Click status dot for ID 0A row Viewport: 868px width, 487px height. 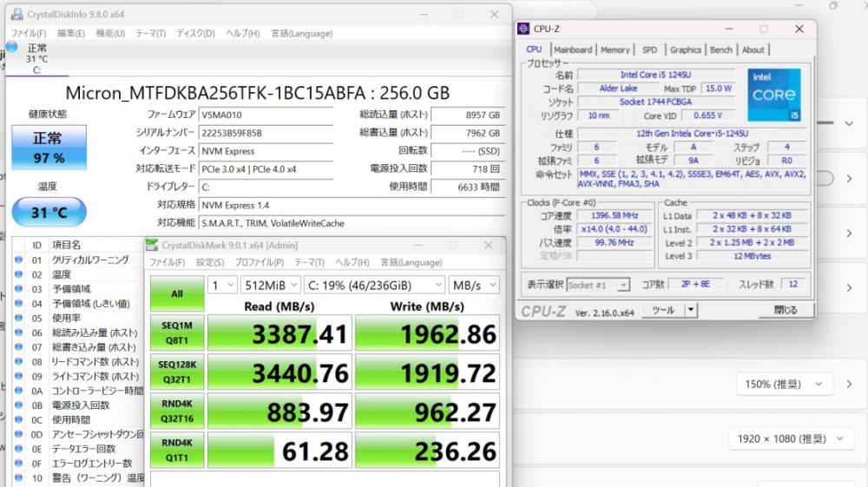click(x=18, y=391)
